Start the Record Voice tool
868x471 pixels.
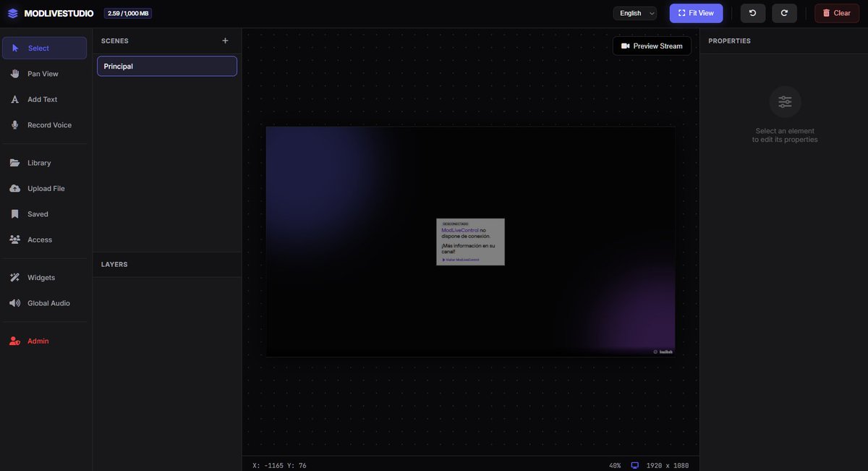click(44, 125)
